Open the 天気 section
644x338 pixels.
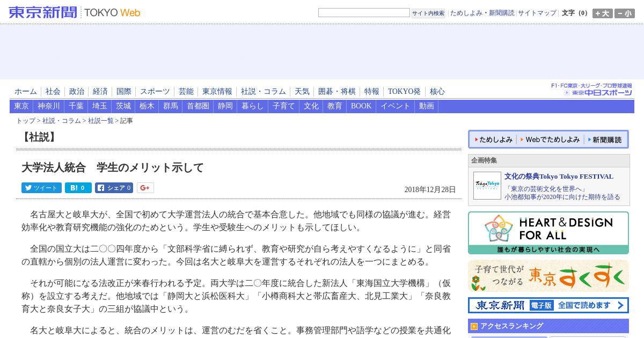[x=302, y=91]
